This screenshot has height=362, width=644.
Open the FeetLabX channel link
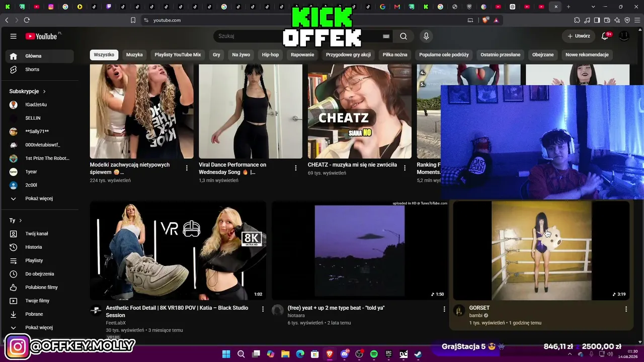pyautogui.click(x=116, y=323)
